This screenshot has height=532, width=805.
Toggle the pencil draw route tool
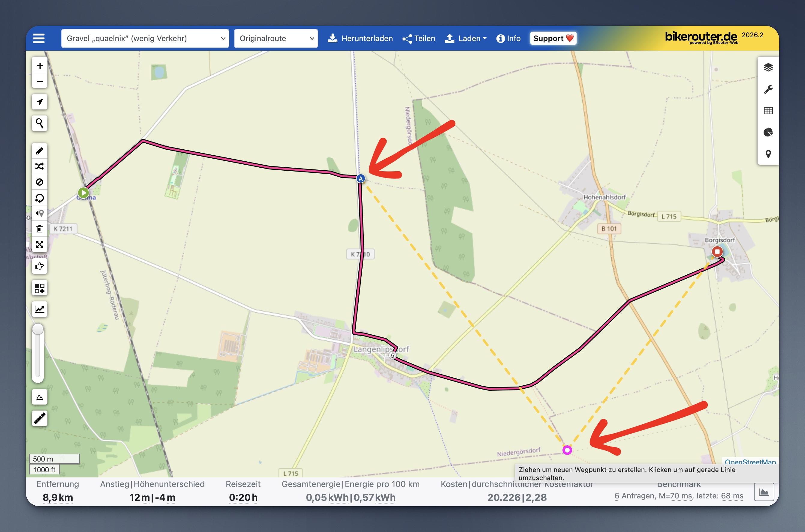pyautogui.click(x=40, y=151)
